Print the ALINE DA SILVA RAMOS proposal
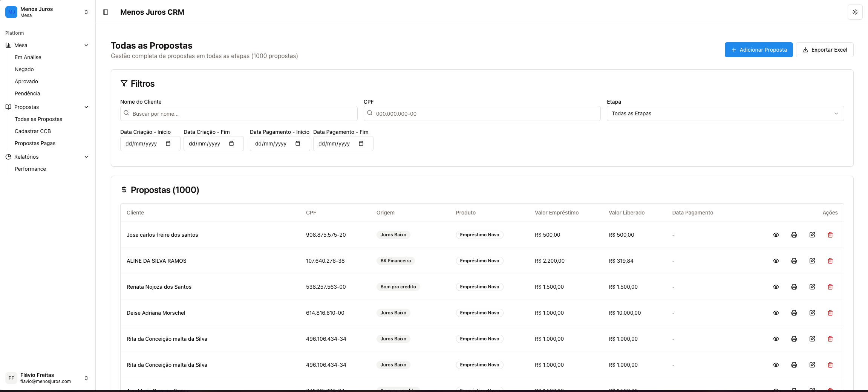The height and width of the screenshot is (392, 868). (x=794, y=261)
